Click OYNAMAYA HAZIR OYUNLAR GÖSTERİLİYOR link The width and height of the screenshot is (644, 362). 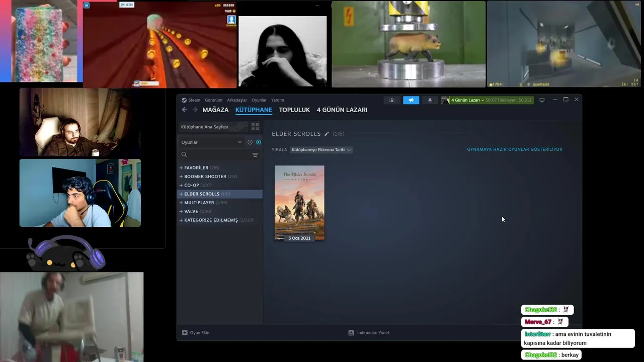(515, 149)
